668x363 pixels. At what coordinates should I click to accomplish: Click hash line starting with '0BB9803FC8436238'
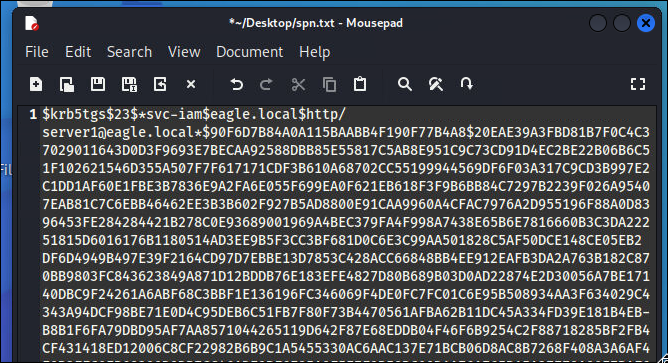tap(346, 276)
